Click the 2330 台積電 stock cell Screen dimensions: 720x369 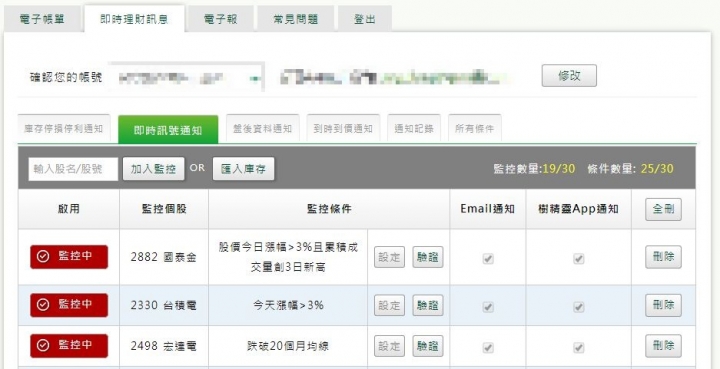pos(163,305)
